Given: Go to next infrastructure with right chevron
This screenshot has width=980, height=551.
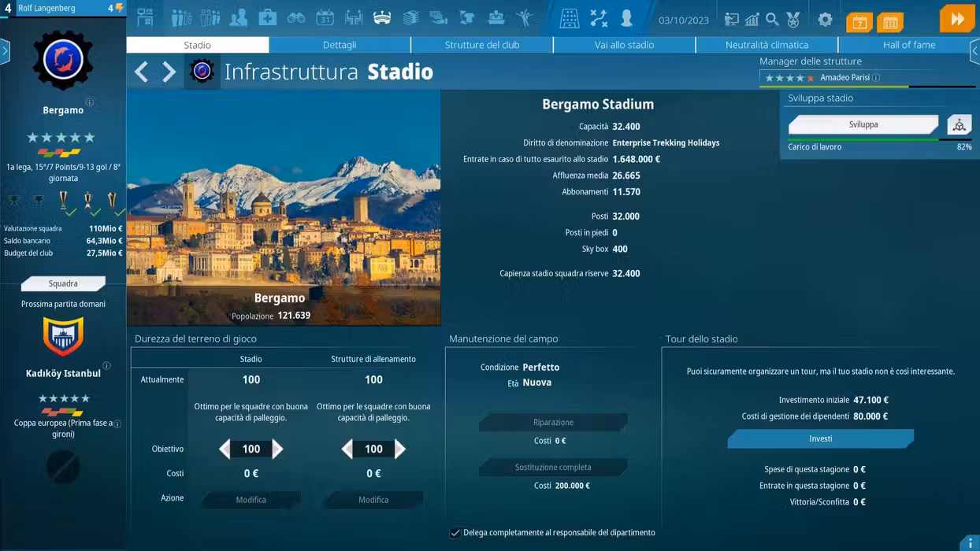Looking at the screenshot, I should click(x=169, y=72).
